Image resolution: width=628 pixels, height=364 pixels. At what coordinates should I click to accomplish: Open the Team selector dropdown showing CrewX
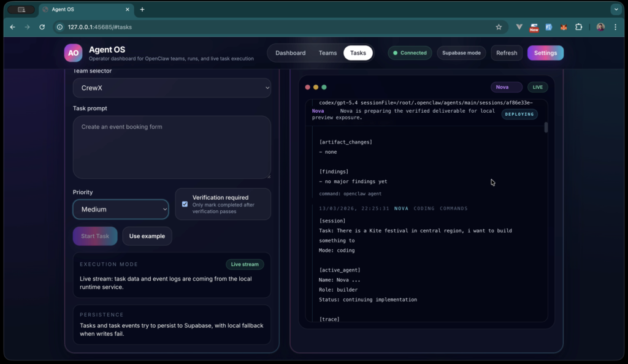tap(172, 88)
